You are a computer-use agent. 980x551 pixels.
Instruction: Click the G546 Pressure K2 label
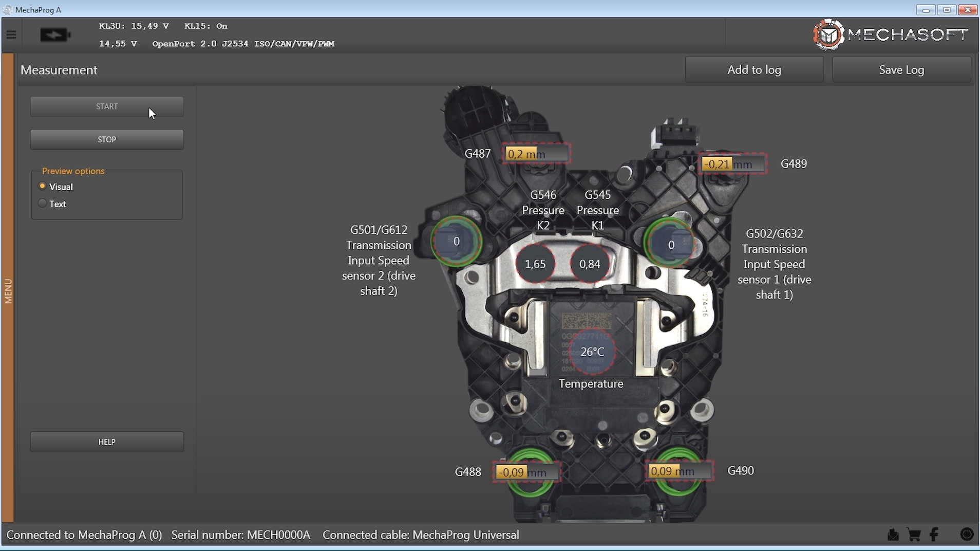[543, 210]
